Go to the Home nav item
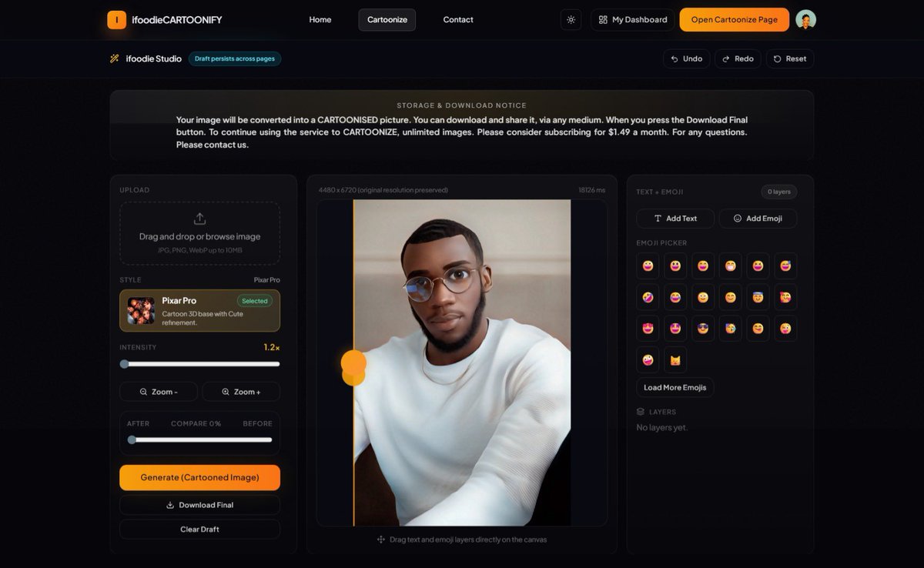Viewport: 924px width, 568px height. [x=320, y=20]
